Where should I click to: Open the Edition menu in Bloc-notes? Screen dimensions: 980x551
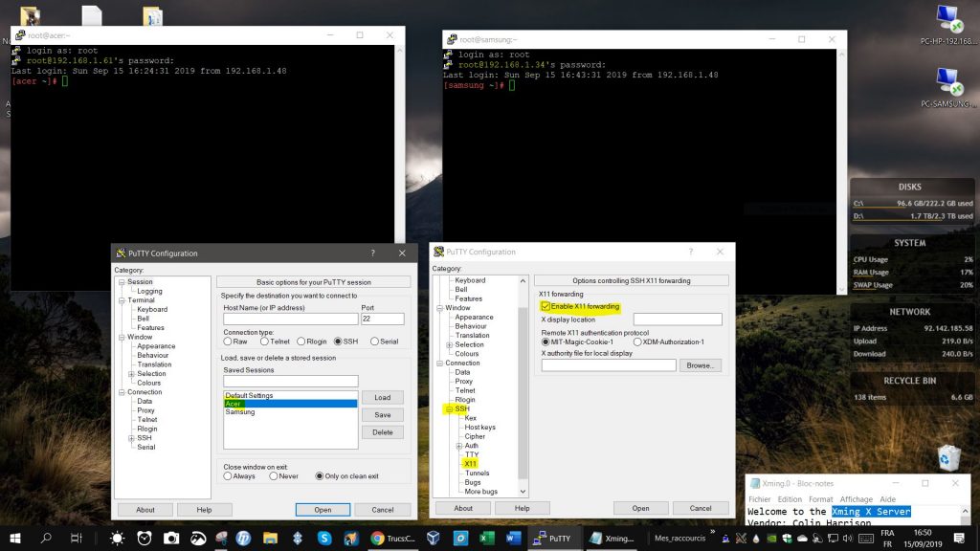790,499
